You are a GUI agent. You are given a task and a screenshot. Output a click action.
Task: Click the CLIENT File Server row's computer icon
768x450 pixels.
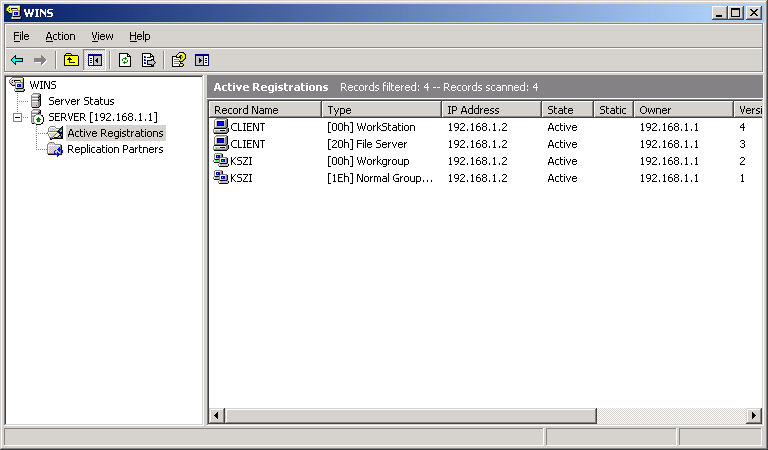[x=221, y=143]
